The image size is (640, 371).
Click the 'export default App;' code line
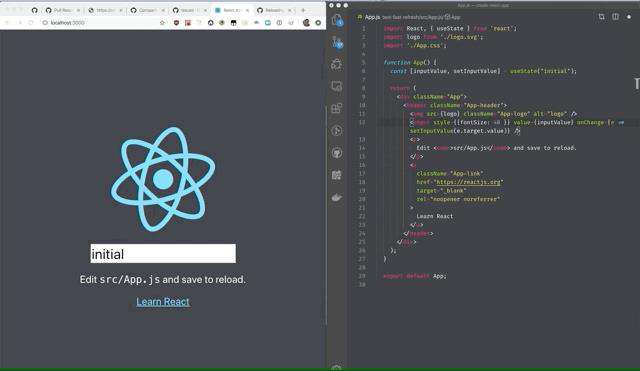click(415, 276)
